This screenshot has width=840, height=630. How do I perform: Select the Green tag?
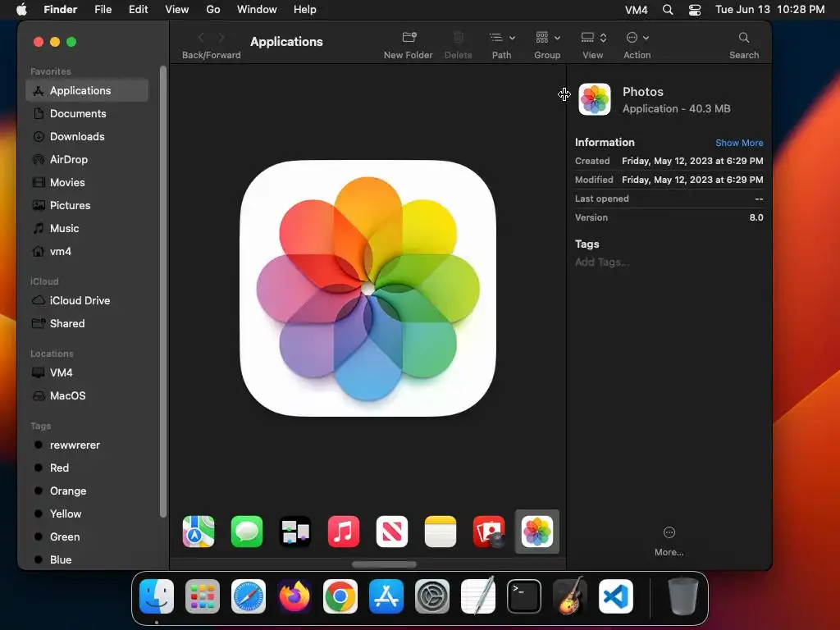87,537
